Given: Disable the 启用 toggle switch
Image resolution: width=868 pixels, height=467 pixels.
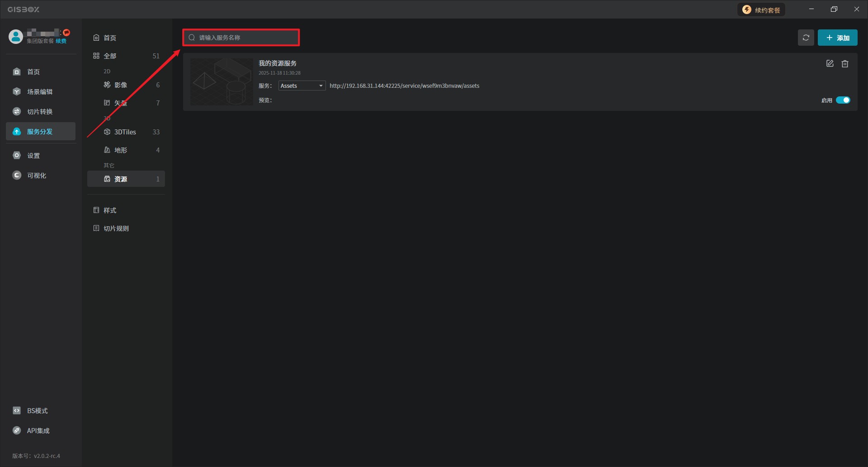Looking at the screenshot, I should point(843,100).
